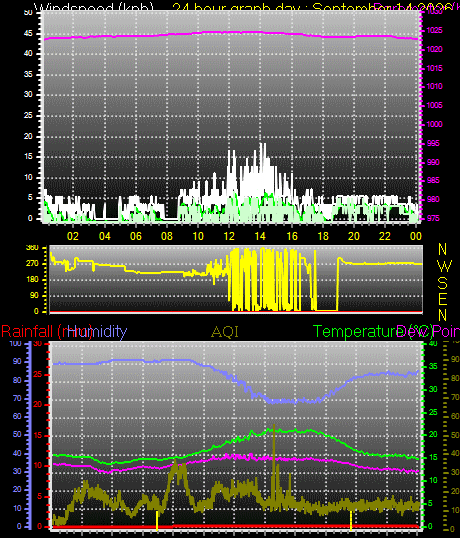The image size is (460, 538).
Task: Click the 00 hour label on time axis
Action: point(416,236)
